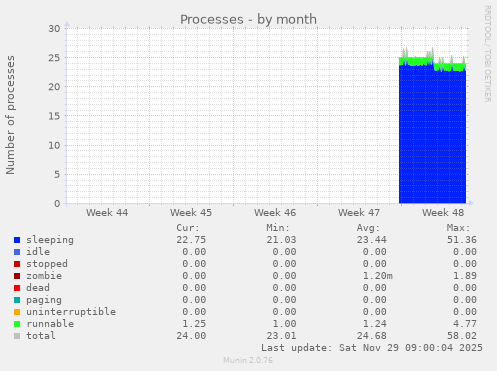Click the 'Munin 2.0.76' version text
The height and width of the screenshot is (371, 497).
click(248, 360)
